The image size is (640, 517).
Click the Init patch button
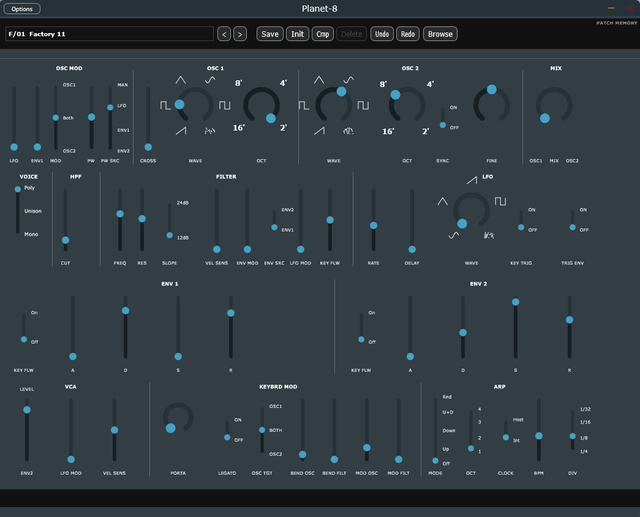tap(297, 34)
